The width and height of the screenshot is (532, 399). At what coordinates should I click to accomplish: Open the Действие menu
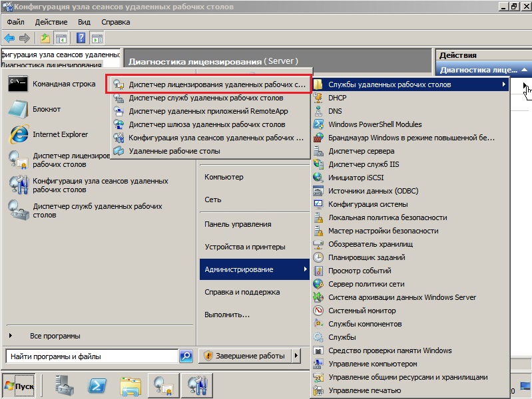pos(51,22)
